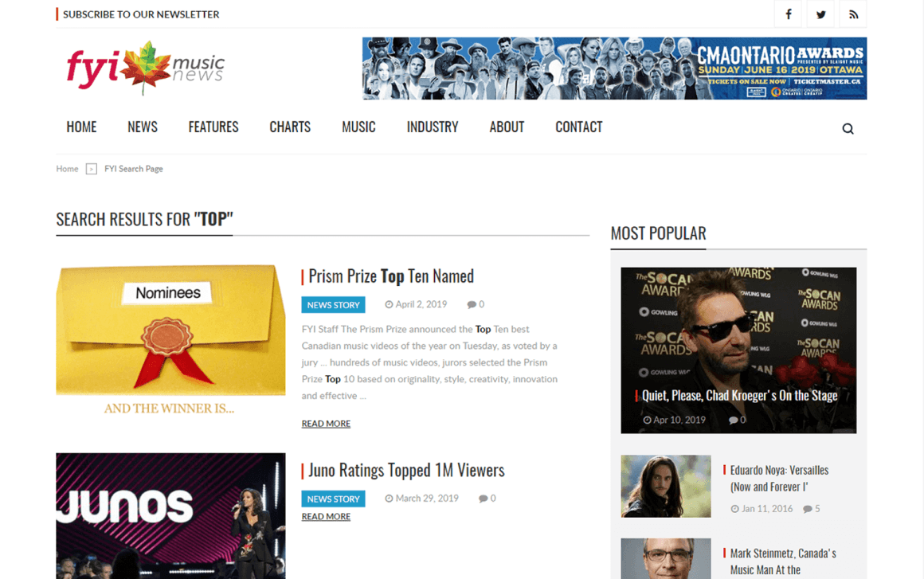The width and height of the screenshot is (924, 579).
Task: Click clock icon beside April 2, 2019
Action: click(389, 304)
